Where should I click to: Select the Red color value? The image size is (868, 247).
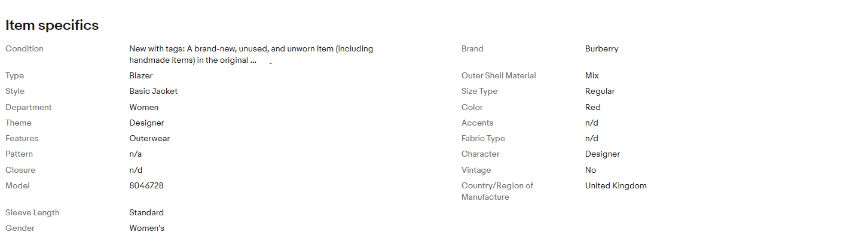[592, 108]
